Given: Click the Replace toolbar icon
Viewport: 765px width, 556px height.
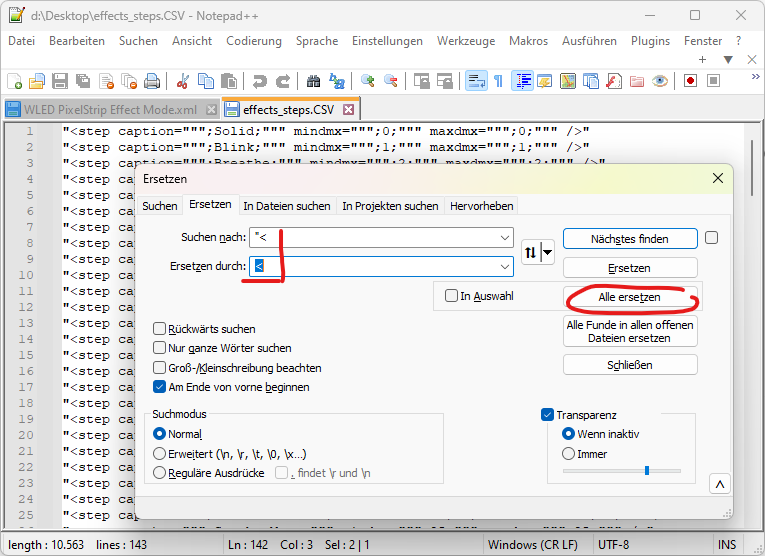Looking at the screenshot, I should pos(337,81).
